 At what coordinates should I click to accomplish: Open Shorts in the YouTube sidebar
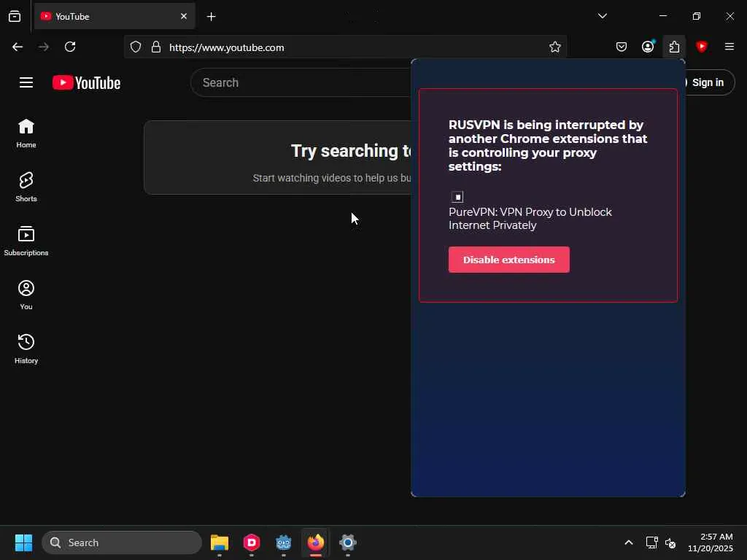(26, 187)
